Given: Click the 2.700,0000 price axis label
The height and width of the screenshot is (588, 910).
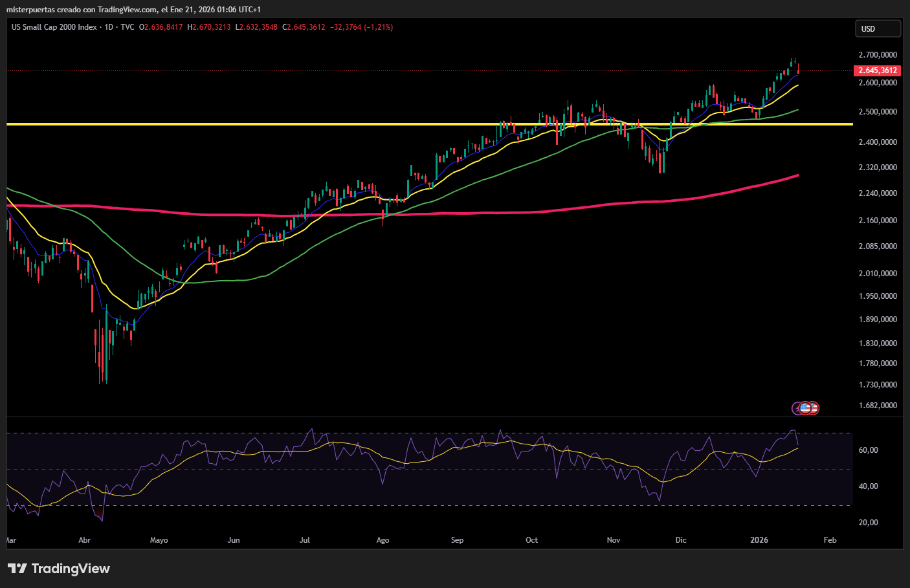Looking at the screenshot, I should 878,55.
